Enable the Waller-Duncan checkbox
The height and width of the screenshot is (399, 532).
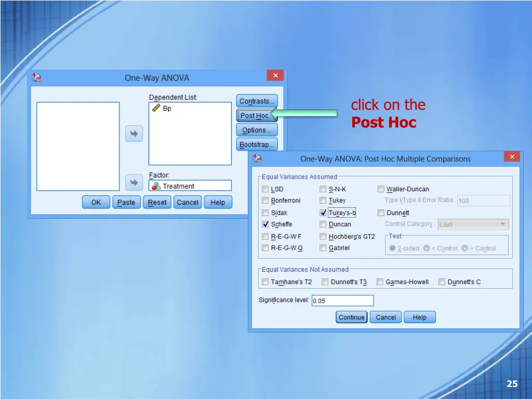[x=381, y=189]
